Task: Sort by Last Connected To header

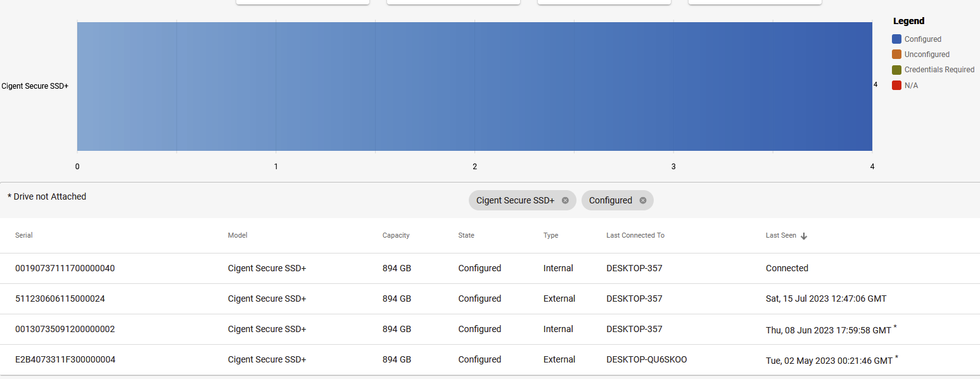Action: click(x=635, y=235)
